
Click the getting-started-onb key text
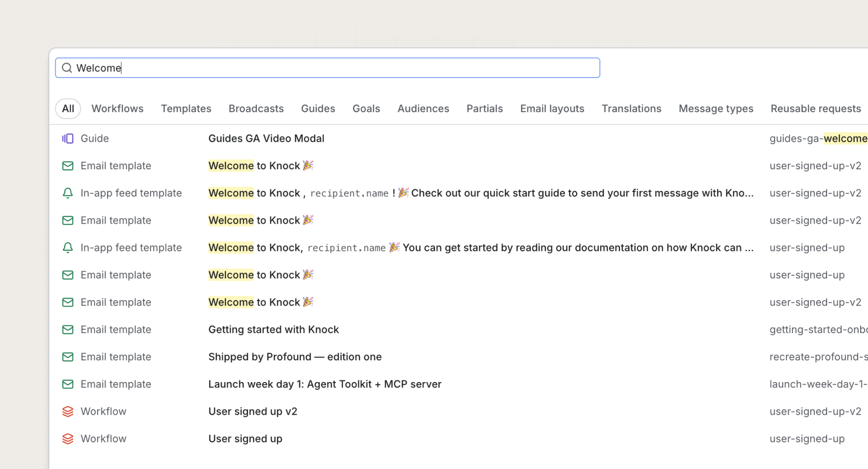click(818, 330)
